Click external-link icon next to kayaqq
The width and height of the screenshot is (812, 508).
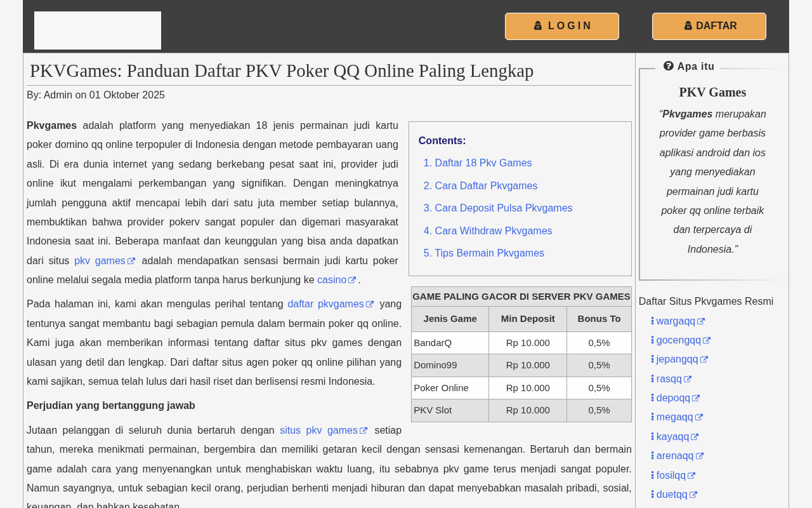[695, 437]
